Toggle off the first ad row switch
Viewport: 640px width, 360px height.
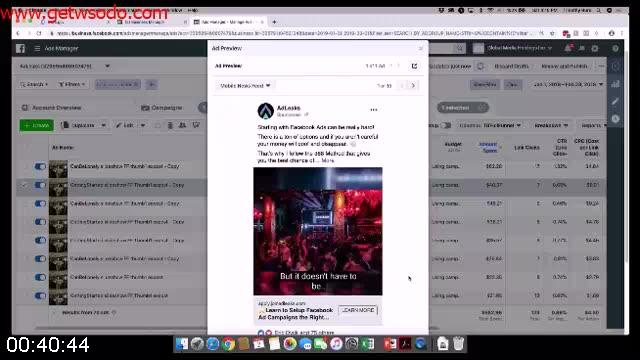pyautogui.click(x=40, y=167)
